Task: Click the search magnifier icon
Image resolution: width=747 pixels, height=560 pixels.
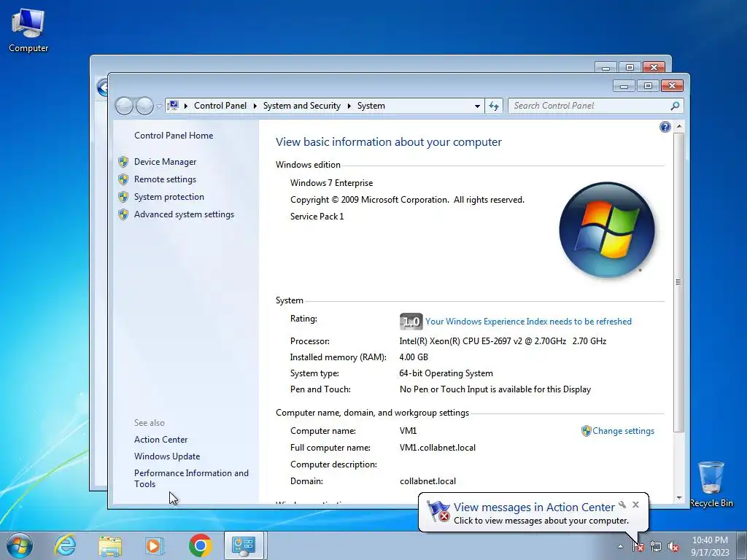Action: point(675,106)
